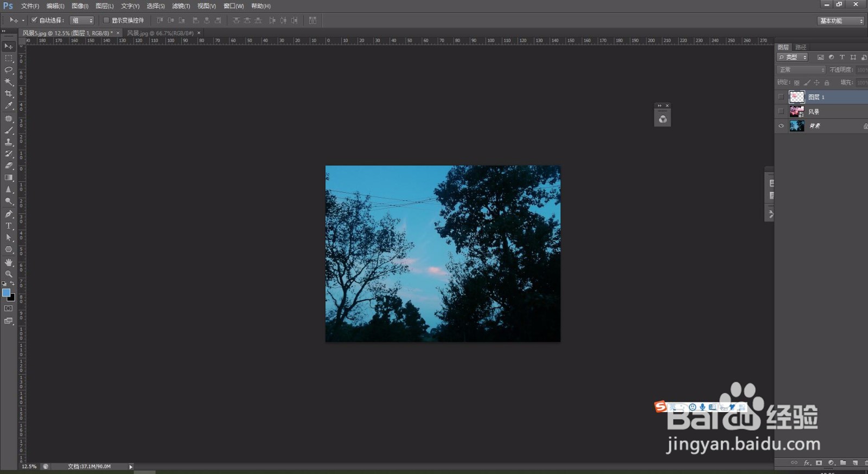Open the 正常 blend mode dropdown

coord(801,69)
